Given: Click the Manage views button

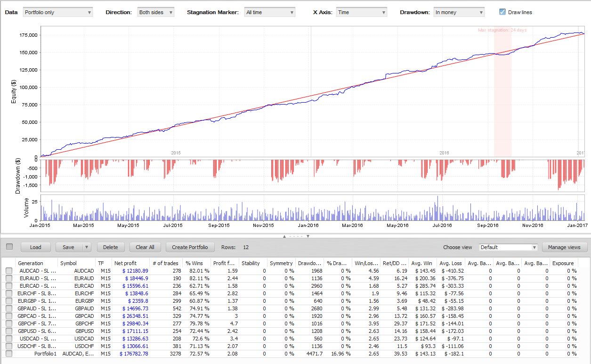Looking at the screenshot, I should click(x=565, y=247).
